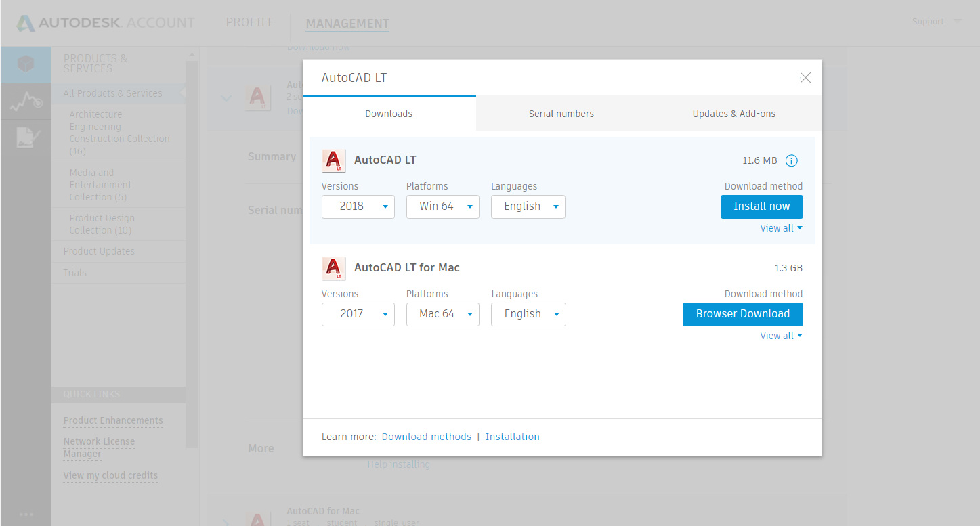
Task: Open the usage analytics graph sidebar icon
Action: pos(26,102)
